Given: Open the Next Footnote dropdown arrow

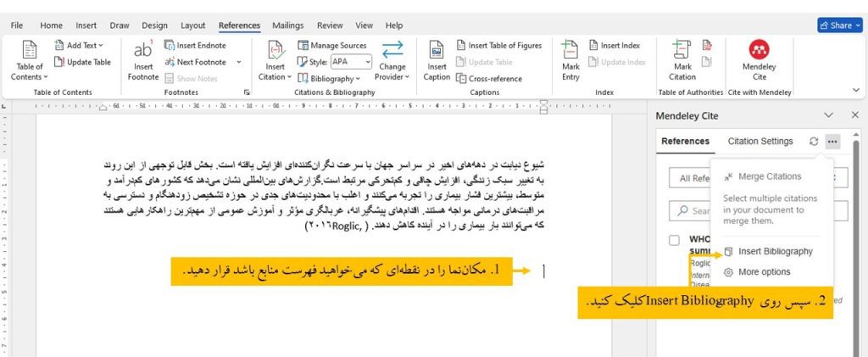Looking at the screenshot, I should click(238, 62).
